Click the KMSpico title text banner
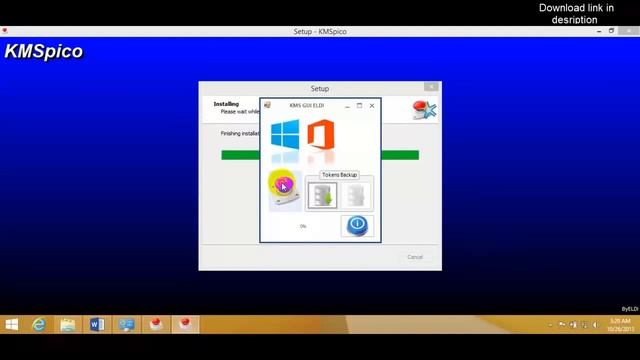Screen dimensions: 640x360 click(44, 52)
